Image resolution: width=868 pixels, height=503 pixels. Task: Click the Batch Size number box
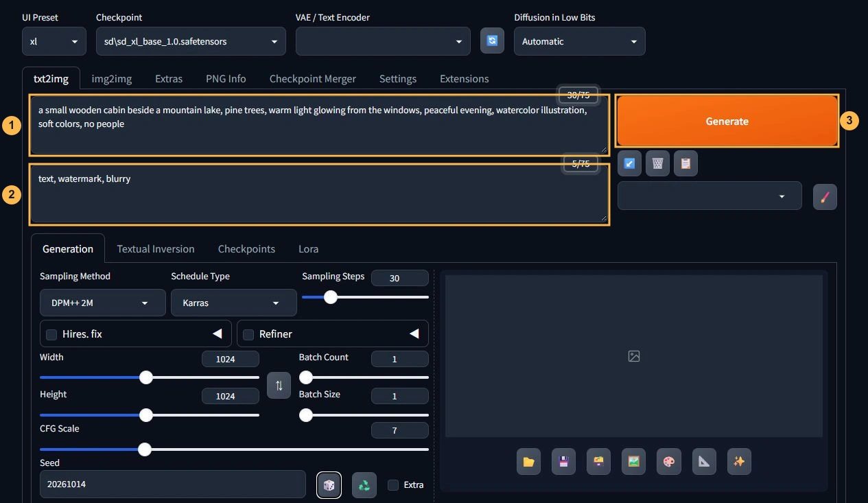400,396
